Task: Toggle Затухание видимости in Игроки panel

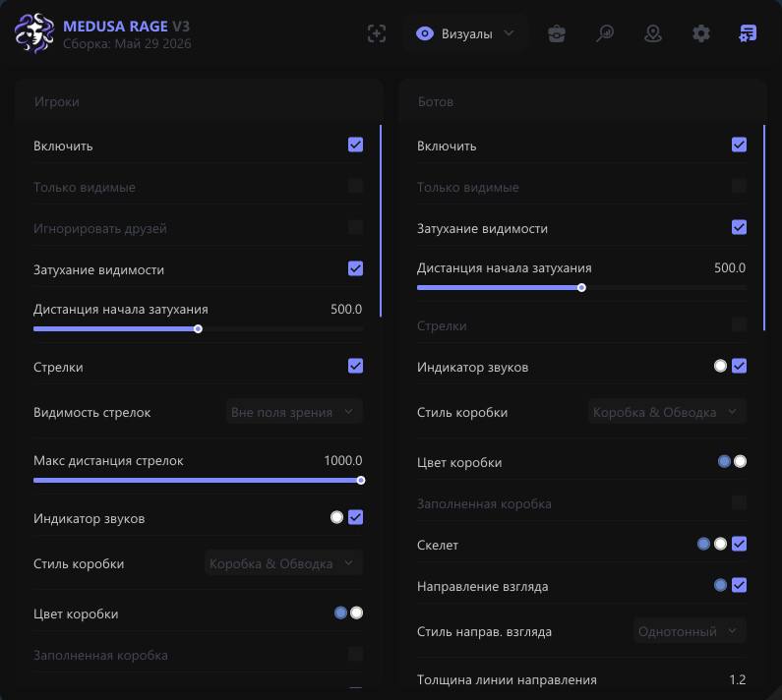Action: pos(356,268)
